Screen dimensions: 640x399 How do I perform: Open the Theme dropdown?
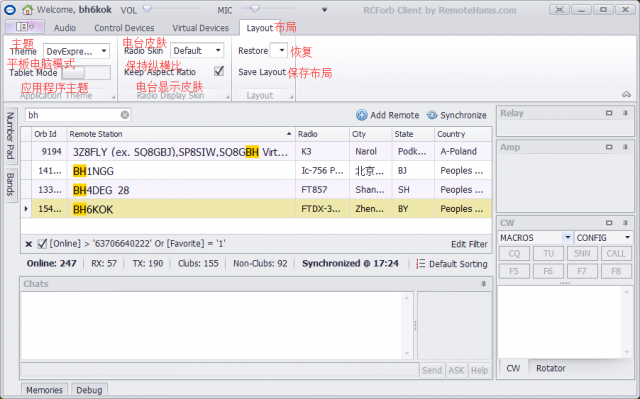[104, 51]
